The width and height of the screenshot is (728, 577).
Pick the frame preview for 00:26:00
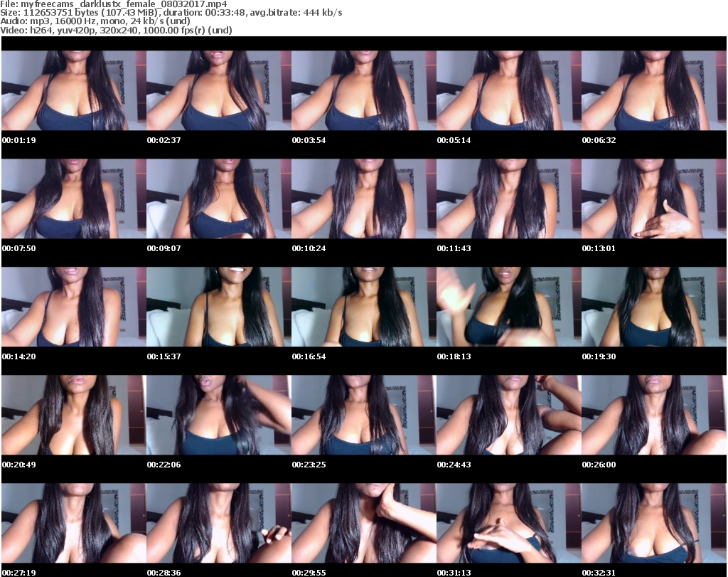click(654, 415)
